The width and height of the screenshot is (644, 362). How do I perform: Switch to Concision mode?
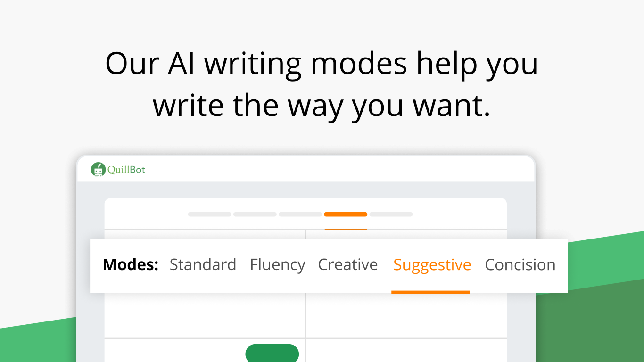520,265
